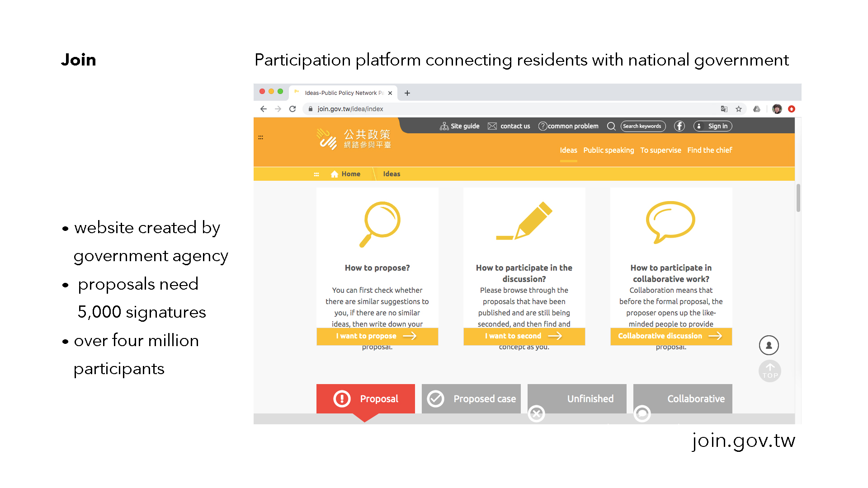
Task: Select the Public speaking menu item
Action: [x=609, y=150]
